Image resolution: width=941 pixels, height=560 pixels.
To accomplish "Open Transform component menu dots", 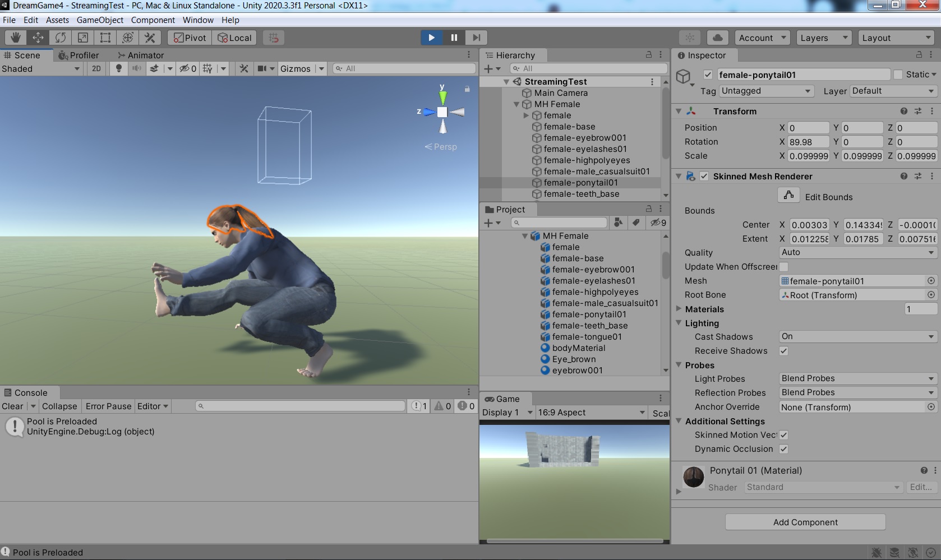I will 932,111.
